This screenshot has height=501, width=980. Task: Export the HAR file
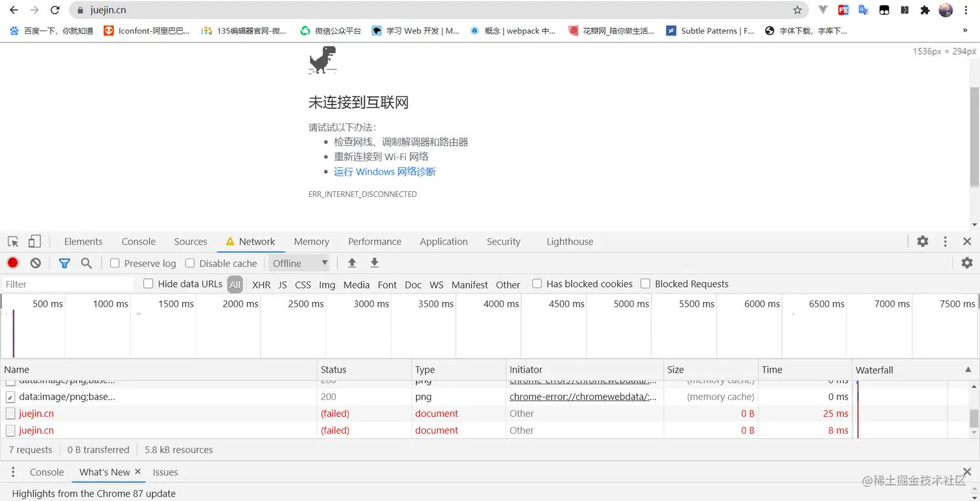[374, 263]
